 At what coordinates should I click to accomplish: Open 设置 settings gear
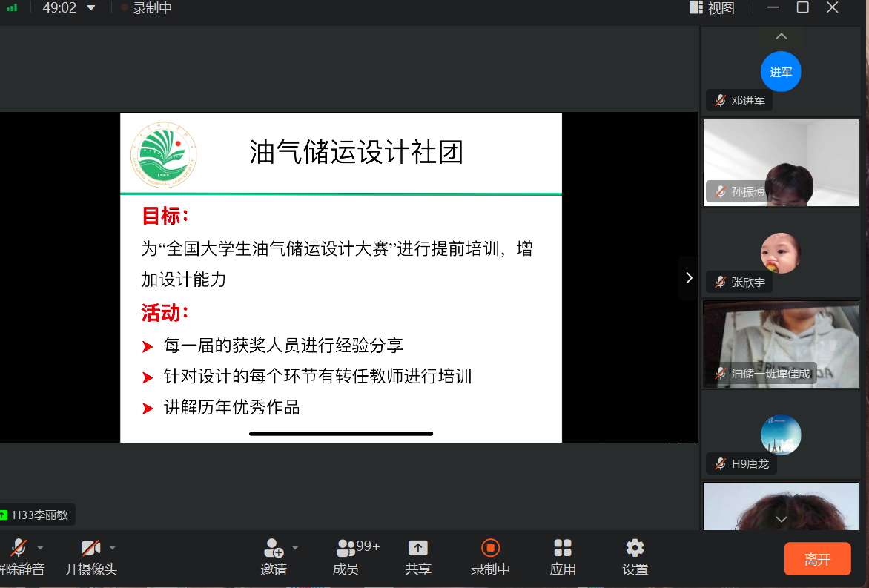[635, 549]
